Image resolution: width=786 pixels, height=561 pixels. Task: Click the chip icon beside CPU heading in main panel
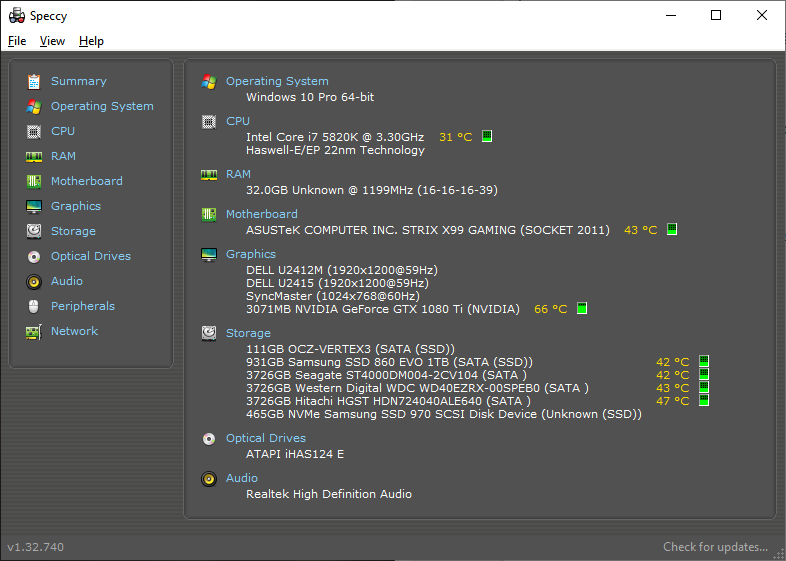coord(209,121)
